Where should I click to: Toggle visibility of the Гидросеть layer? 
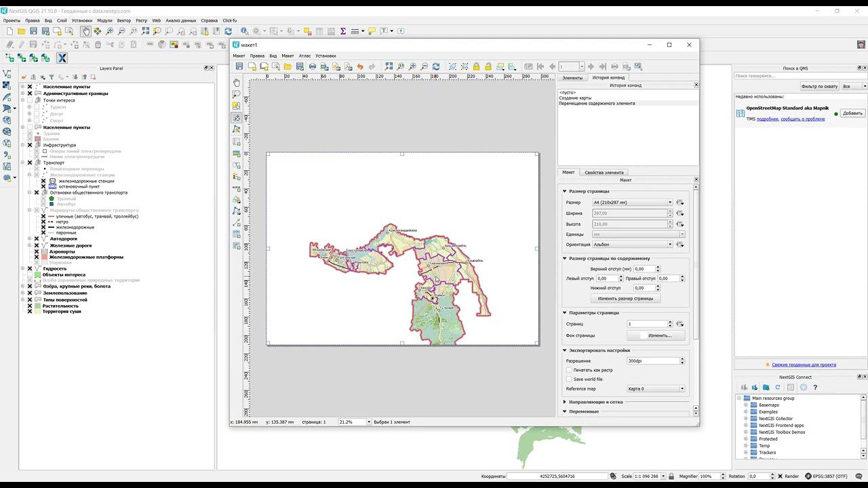(30, 268)
